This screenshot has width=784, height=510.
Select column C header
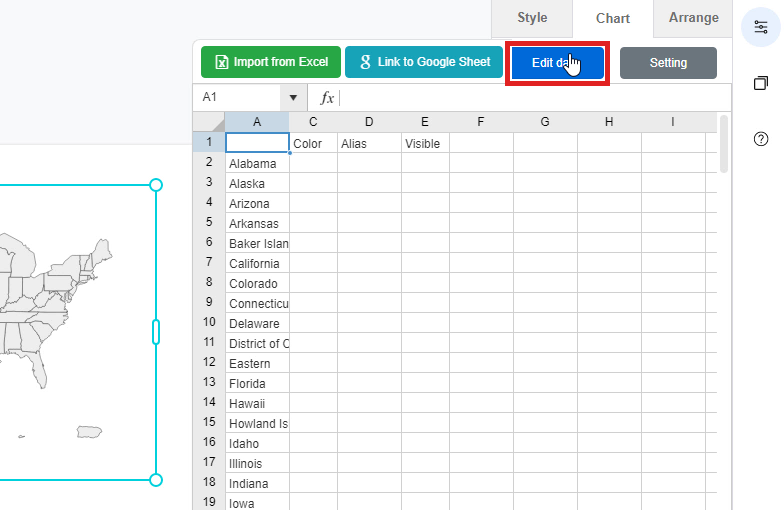click(x=313, y=122)
